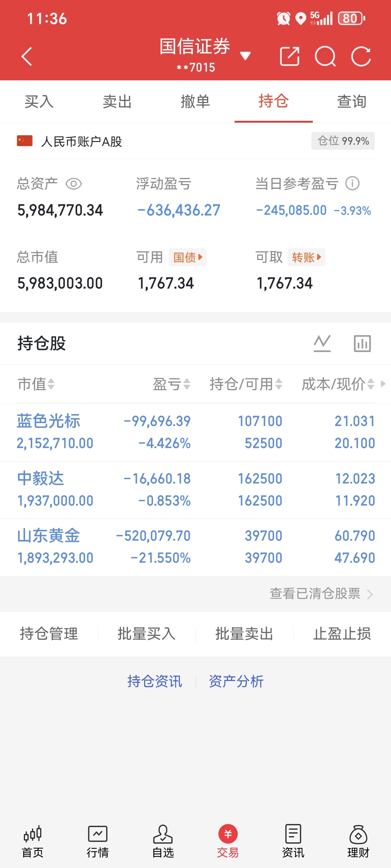Open the 资产分析 link
391x868 pixels.
236,681
